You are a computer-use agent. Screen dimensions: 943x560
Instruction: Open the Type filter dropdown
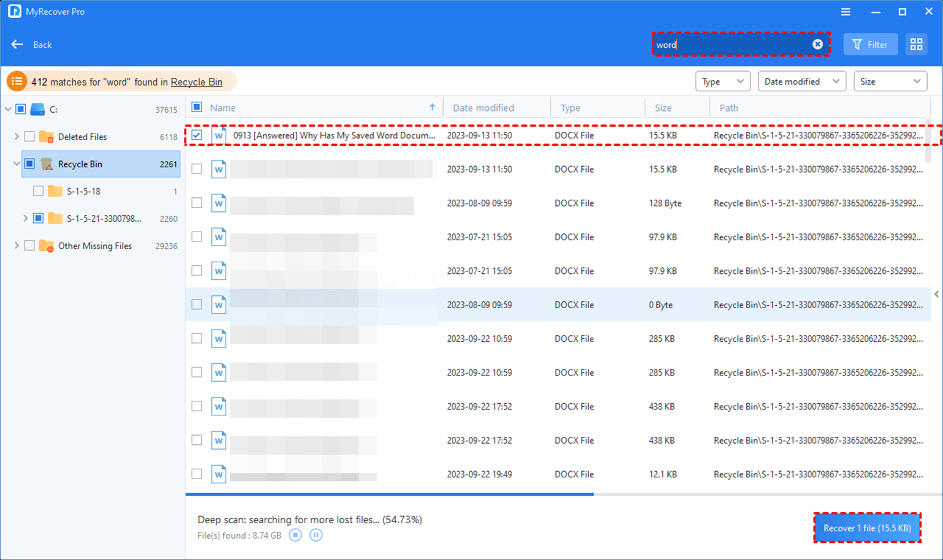click(x=722, y=81)
